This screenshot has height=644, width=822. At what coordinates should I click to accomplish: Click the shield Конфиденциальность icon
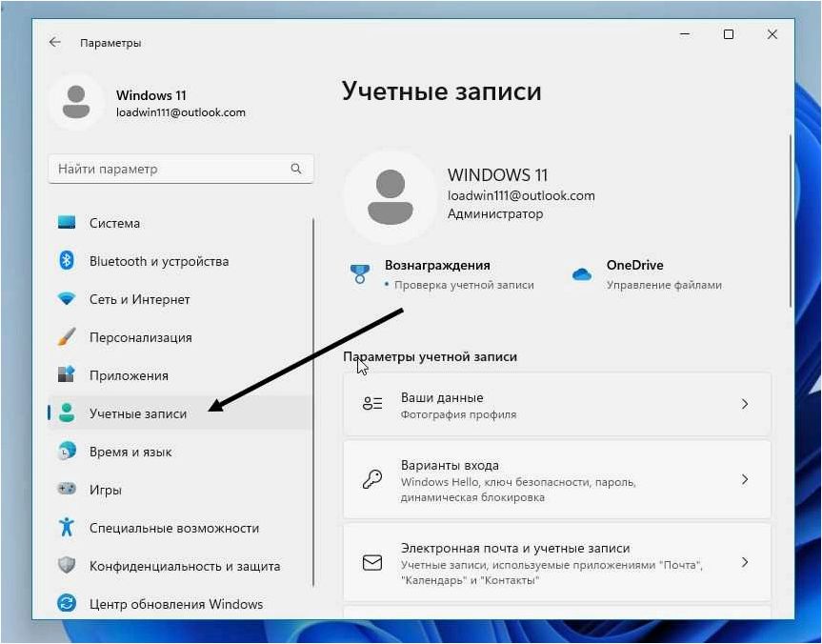coord(67,565)
